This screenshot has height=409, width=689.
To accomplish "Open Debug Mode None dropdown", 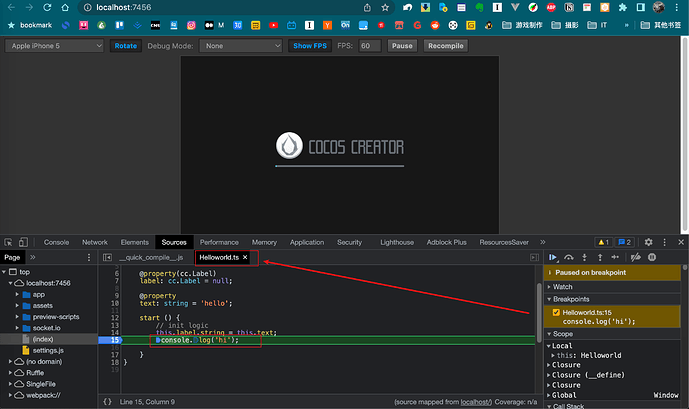I will pos(240,46).
